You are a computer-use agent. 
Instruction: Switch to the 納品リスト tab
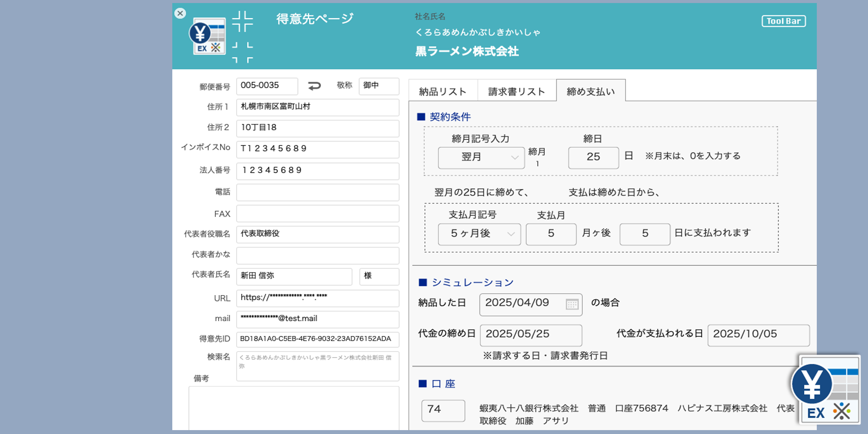click(443, 92)
